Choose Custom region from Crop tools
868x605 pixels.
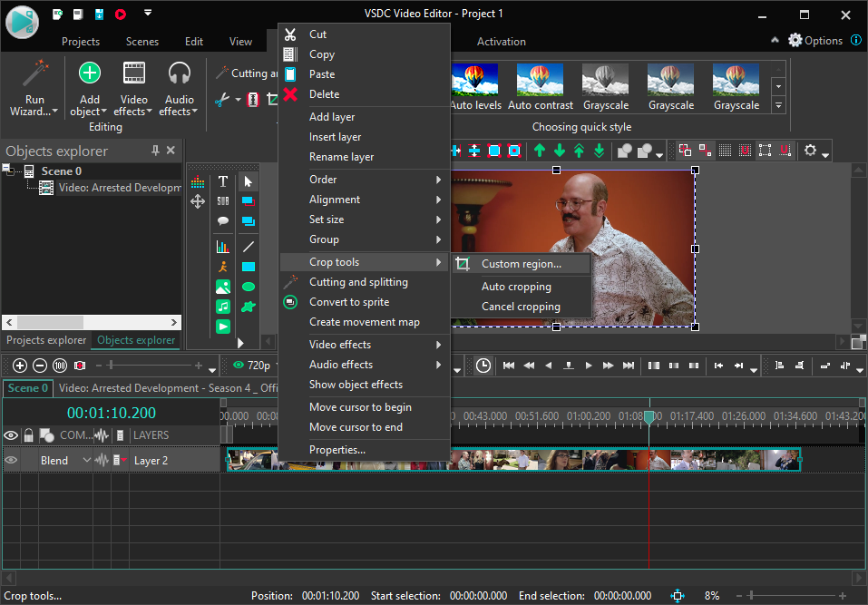click(521, 264)
